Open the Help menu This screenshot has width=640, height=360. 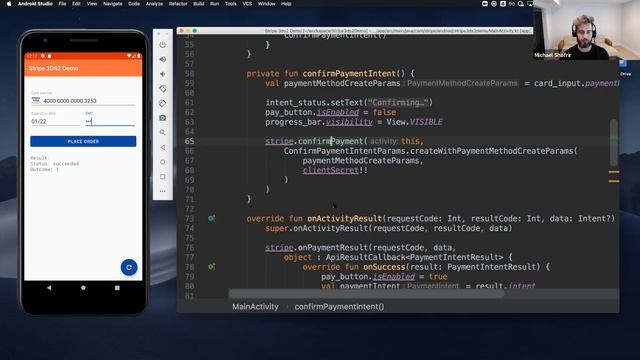pos(286,4)
